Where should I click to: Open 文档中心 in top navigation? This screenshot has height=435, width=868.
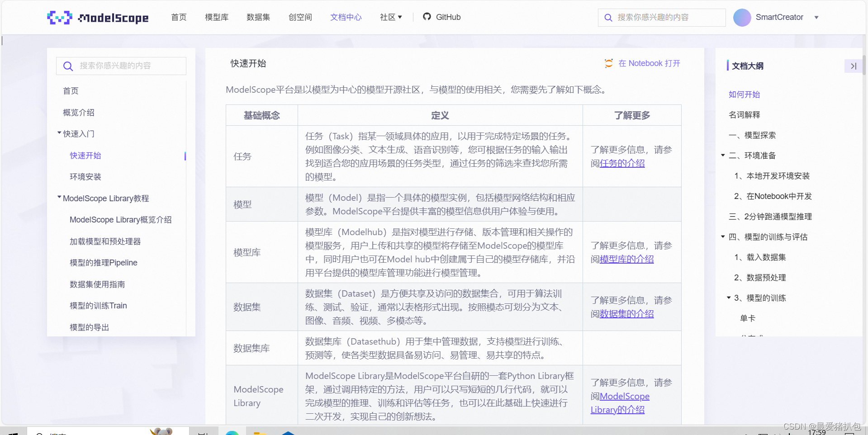pos(346,17)
